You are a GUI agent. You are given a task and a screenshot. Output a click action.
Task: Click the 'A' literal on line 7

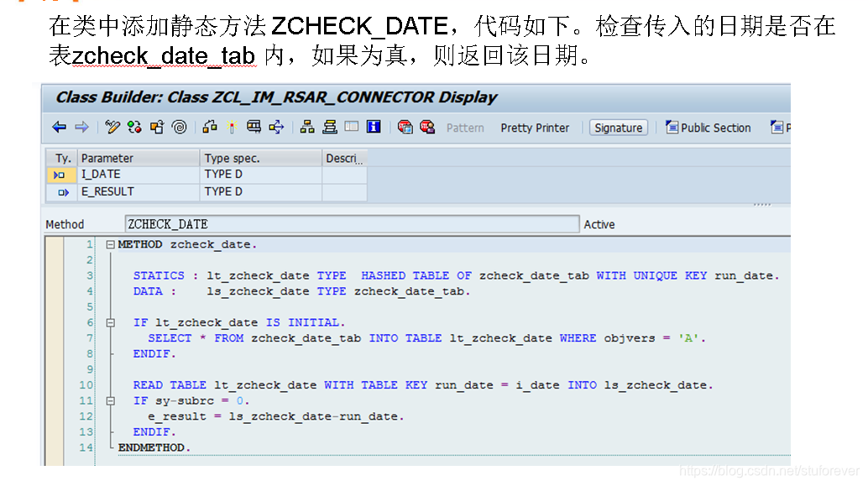pos(688,338)
